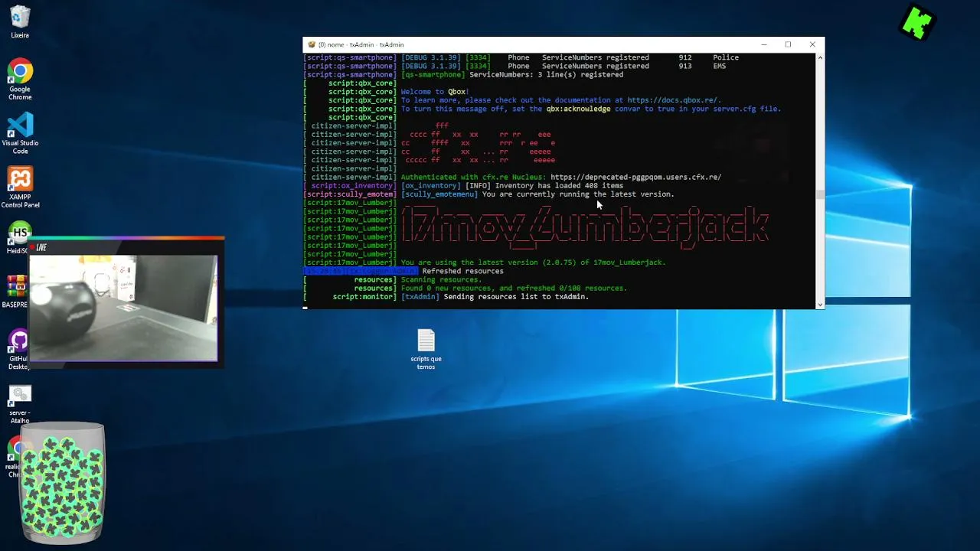The height and width of the screenshot is (551, 980).
Task: Click "Sending resources list to txAdmin." line
Action: 516,297
